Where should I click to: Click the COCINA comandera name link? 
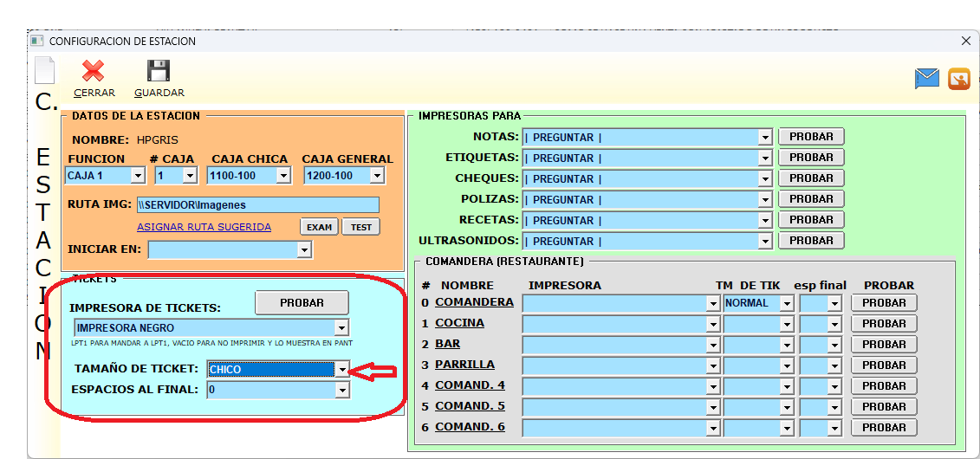click(459, 323)
